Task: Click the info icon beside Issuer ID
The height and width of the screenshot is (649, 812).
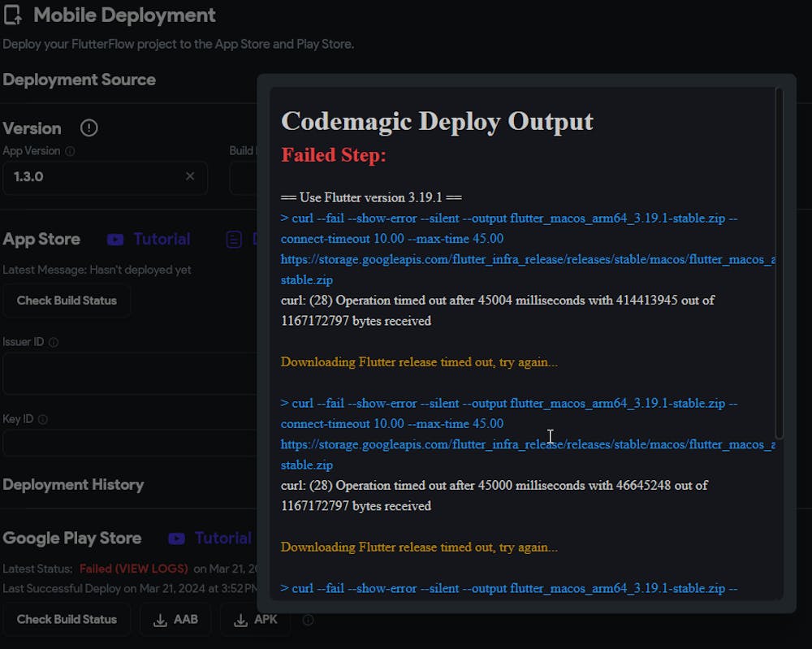Action: (54, 342)
